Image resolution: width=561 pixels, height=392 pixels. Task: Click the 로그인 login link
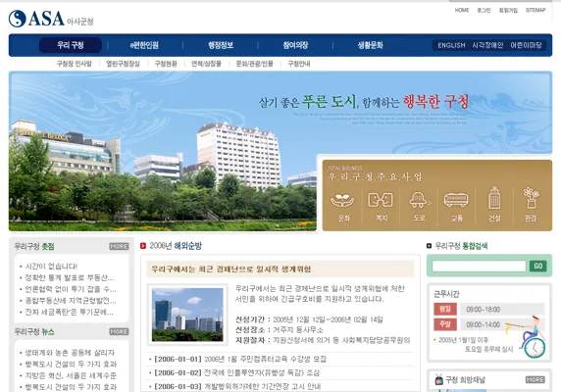click(484, 11)
